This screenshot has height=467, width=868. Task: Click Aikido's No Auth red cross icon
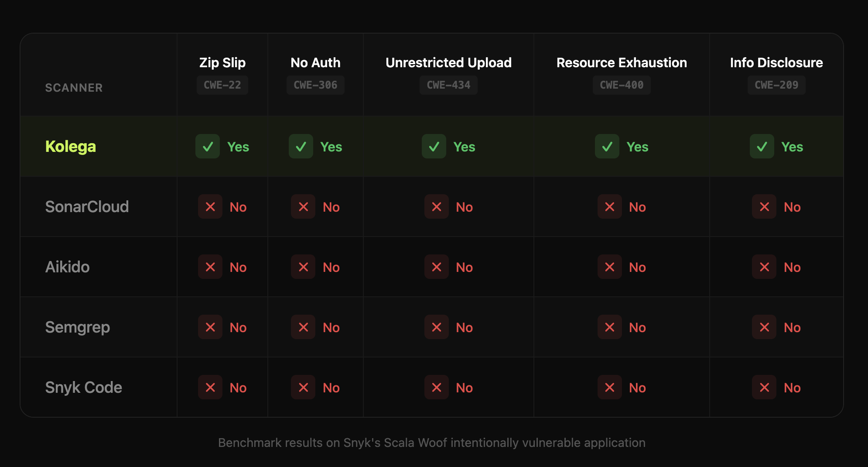click(x=303, y=267)
